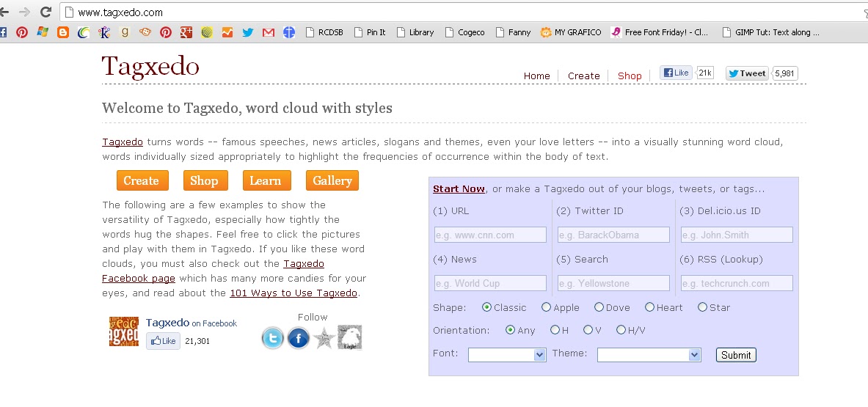Screen dimensions: 868x407
Task: Click the orange Learn button
Action: (266, 180)
